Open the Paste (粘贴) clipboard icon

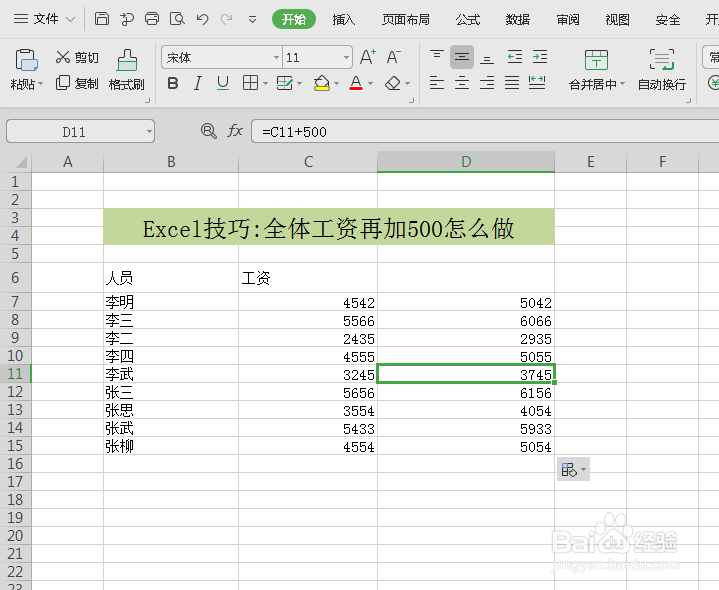(27, 60)
